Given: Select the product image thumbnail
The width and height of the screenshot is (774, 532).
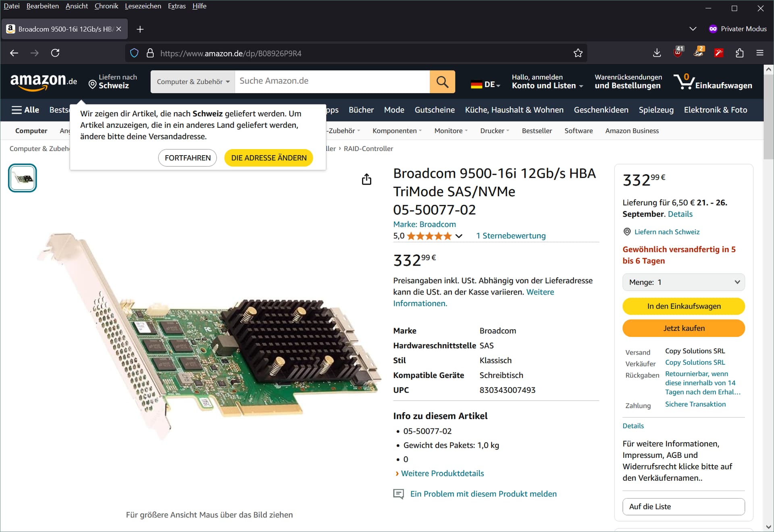Looking at the screenshot, I should click(23, 178).
